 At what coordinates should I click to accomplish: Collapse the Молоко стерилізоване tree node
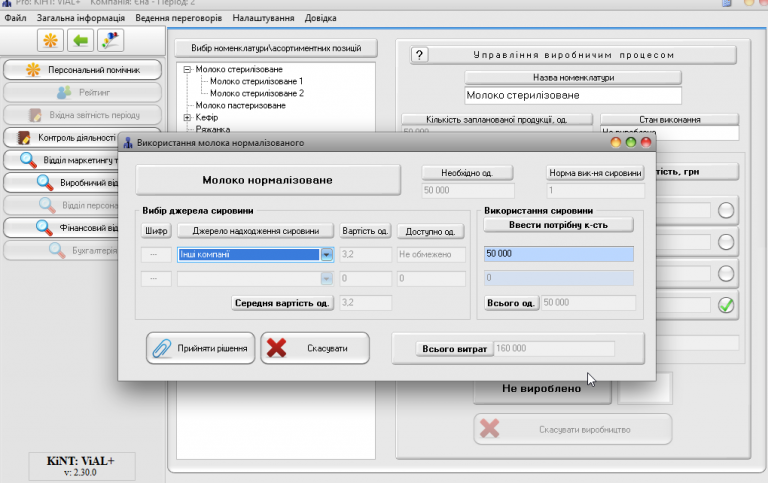[x=187, y=70]
